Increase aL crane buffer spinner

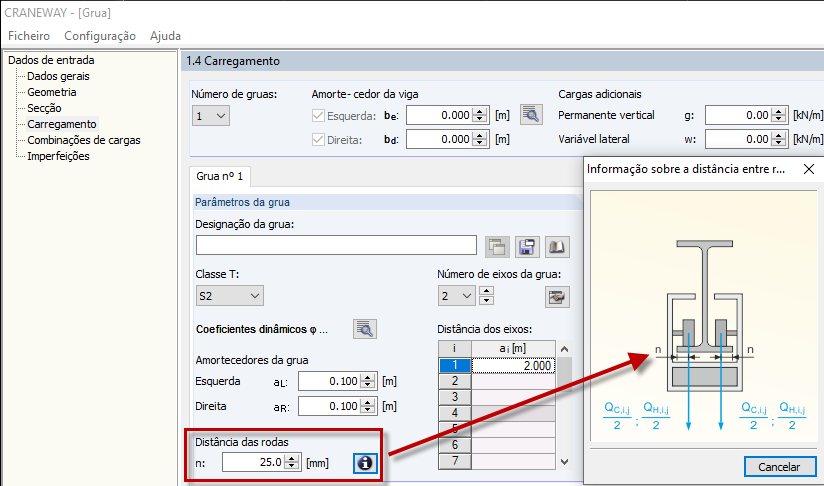point(368,377)
